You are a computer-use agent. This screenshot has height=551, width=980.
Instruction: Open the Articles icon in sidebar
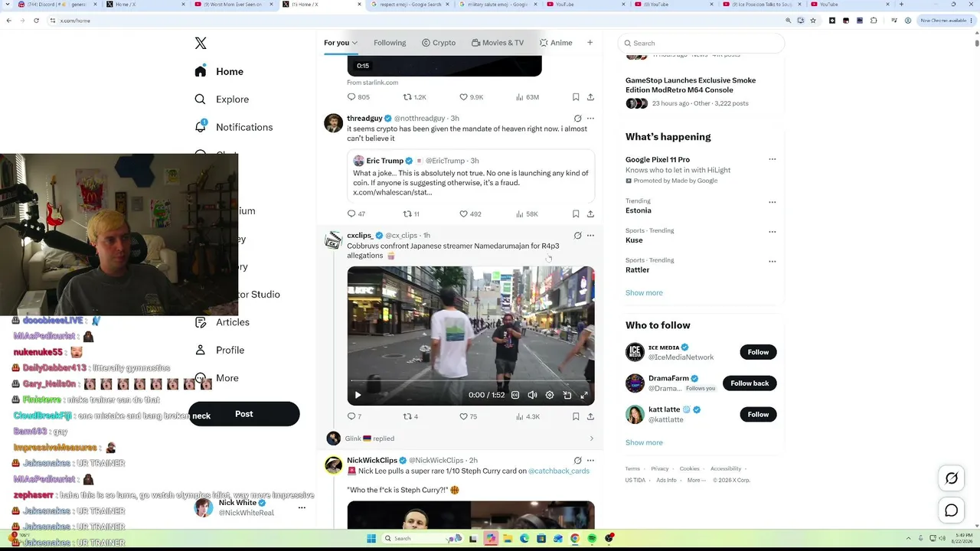click(200, 322)
